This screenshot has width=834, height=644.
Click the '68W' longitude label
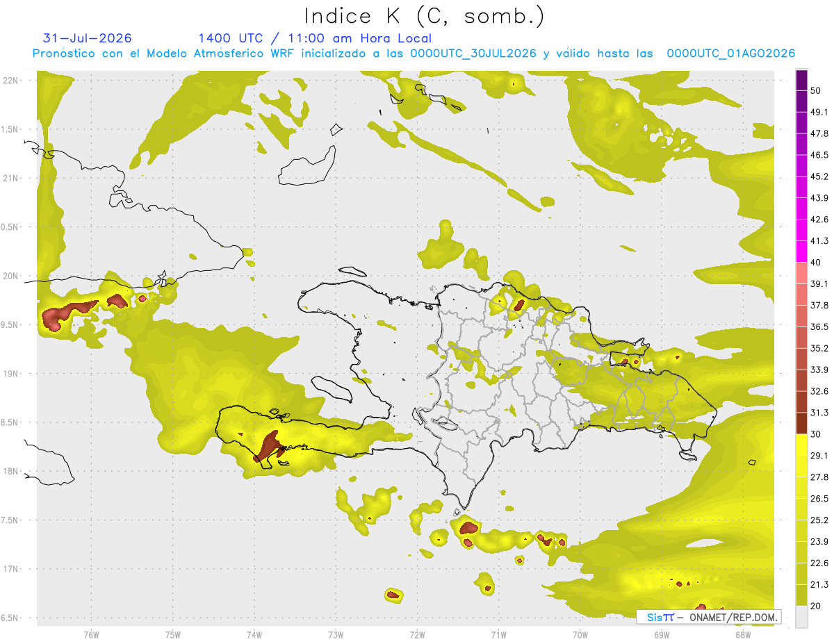[x=742, y=634]
